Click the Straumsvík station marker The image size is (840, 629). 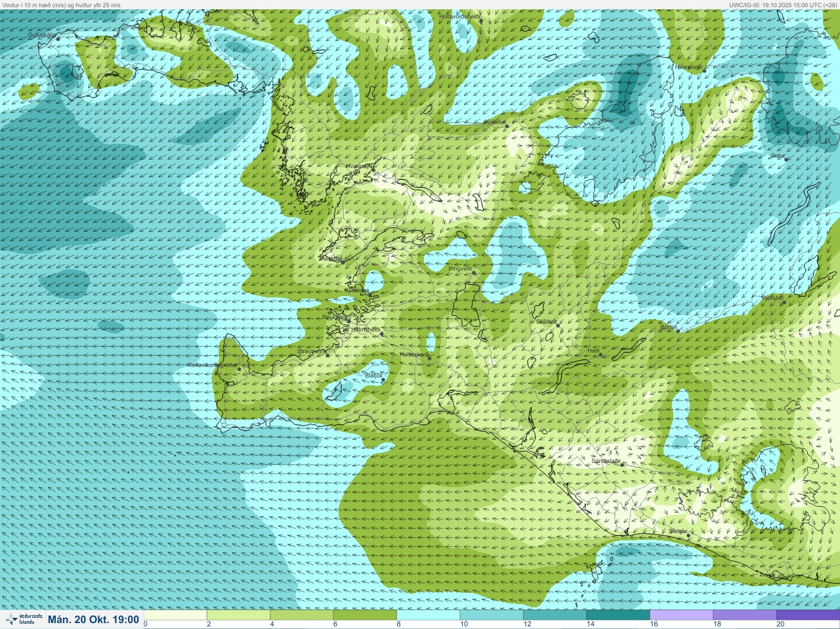point(327,355)
